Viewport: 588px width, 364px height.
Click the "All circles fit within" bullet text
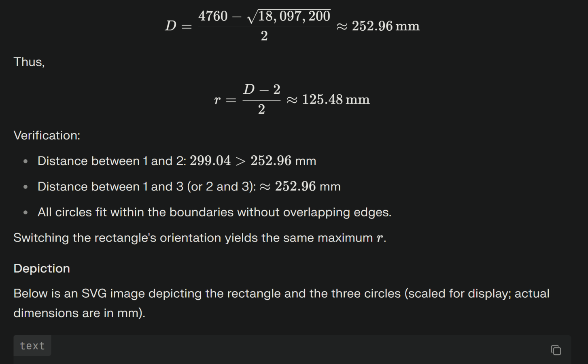pyautogui.click(x=214, y=212)
